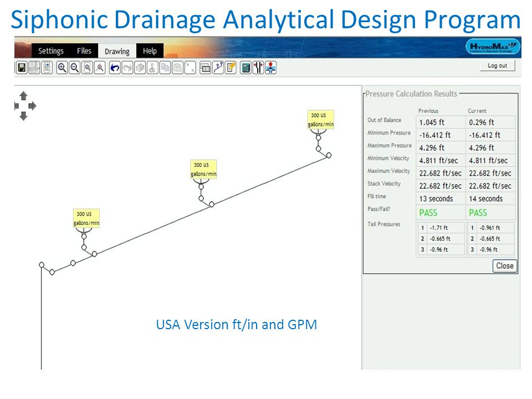Click the current Fill time 14 seconds
Viewport: 532px width, 399px height.
(x=490, y=198)
